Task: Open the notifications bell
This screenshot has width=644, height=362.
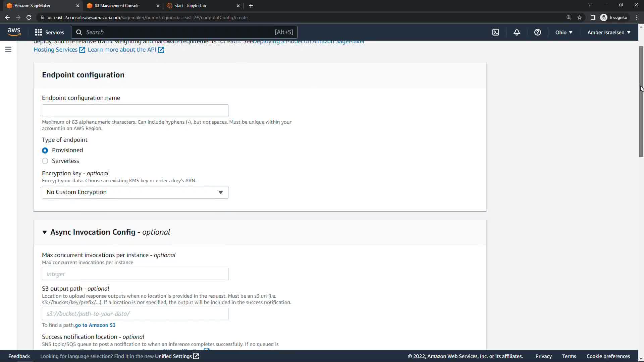Action: [x=517, y=32]
